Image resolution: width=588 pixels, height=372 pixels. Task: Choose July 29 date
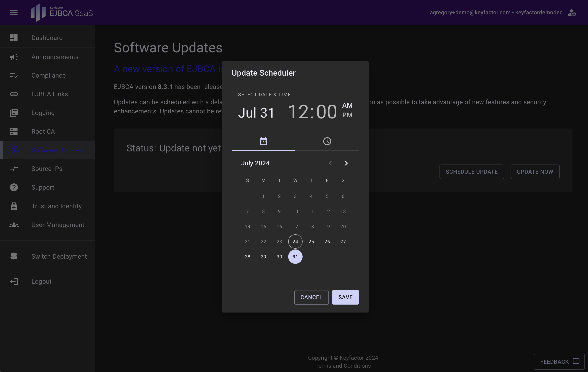pos(263,257)
